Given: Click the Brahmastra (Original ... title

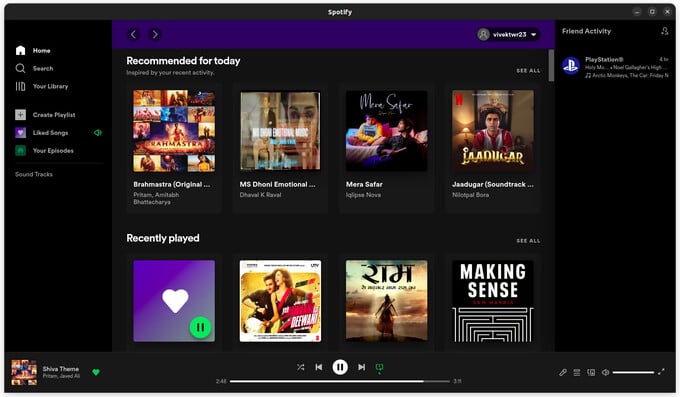Looking at the screenshot, I should (x=172, y=184).
